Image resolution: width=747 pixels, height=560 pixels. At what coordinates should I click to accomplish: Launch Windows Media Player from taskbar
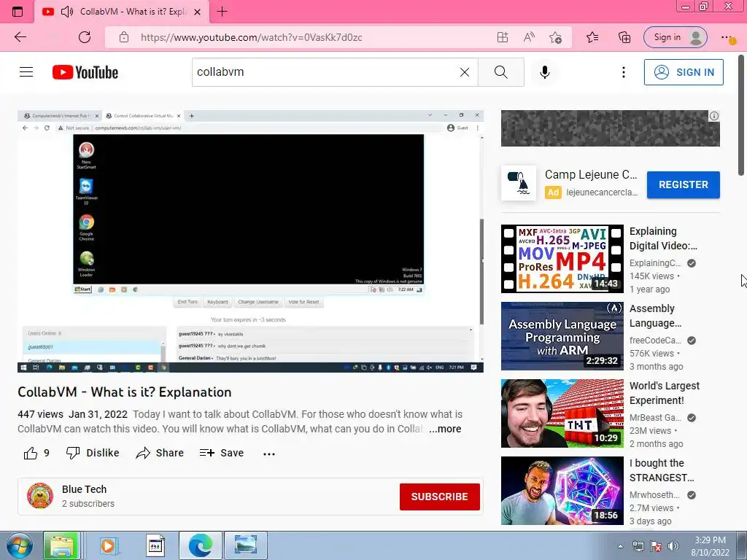click(109, 545)
